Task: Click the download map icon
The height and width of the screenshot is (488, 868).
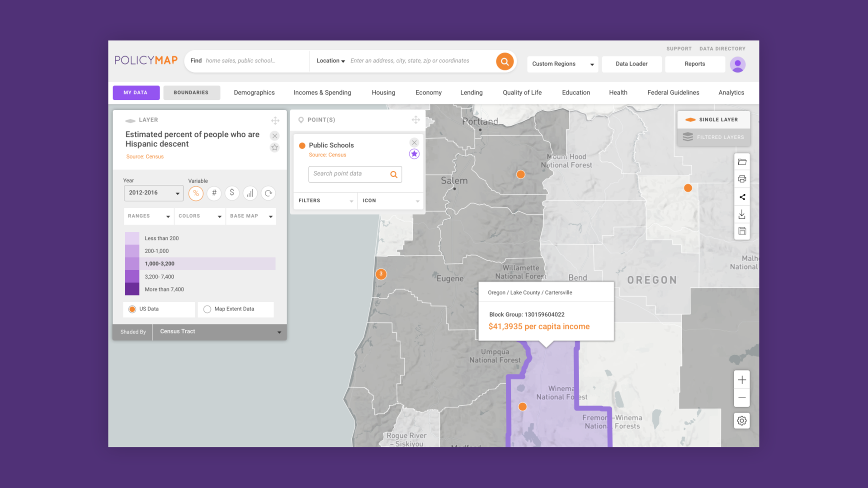Action: coord(741,214)
